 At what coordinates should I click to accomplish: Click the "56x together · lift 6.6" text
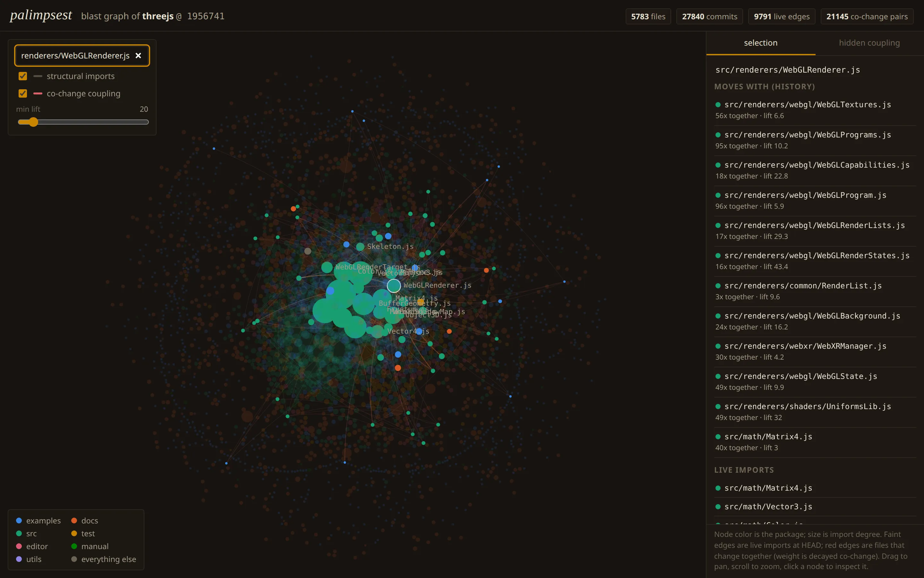coord(749,116)
